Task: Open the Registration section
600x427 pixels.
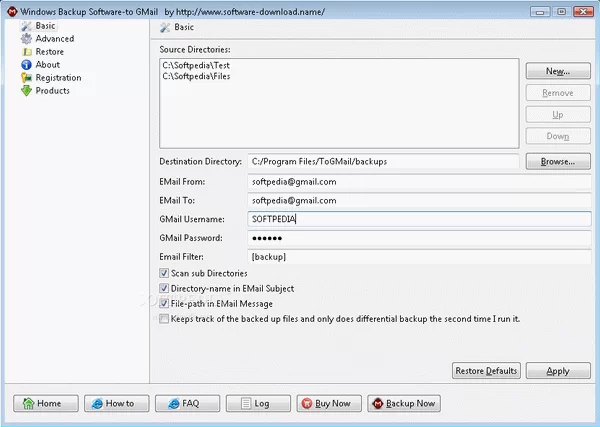Action: [59, 78]
